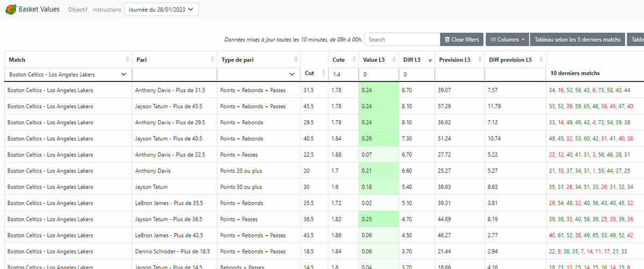644x269 pixels.
Task: Sort by the Cote column arrows
Action: pos(354,59)
